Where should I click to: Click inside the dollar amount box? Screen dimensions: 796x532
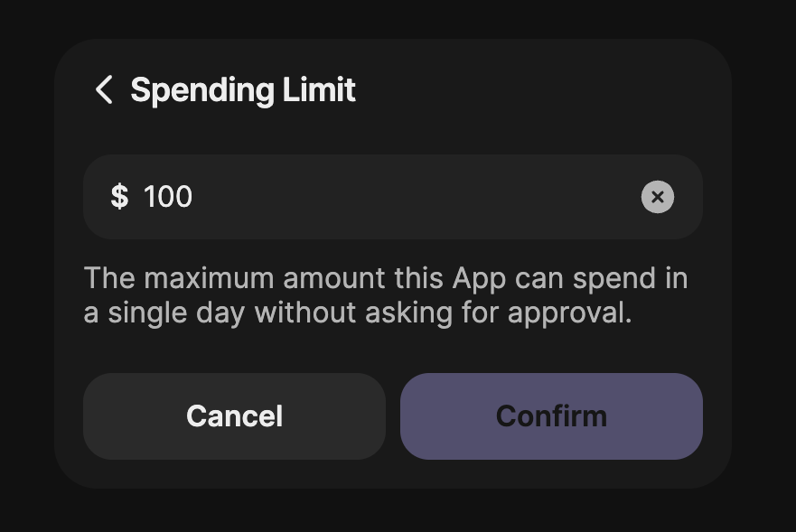tap(361, 197)
